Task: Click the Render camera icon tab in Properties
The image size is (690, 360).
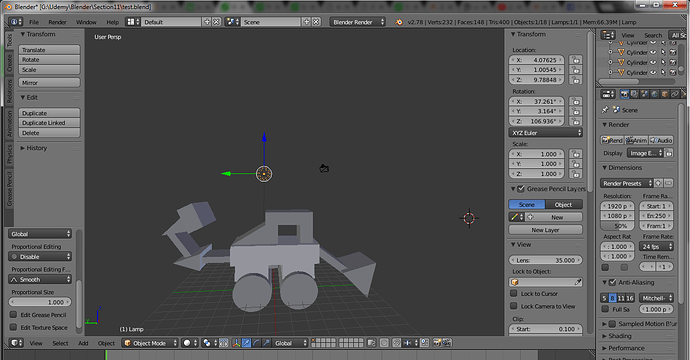Action: 624,94
